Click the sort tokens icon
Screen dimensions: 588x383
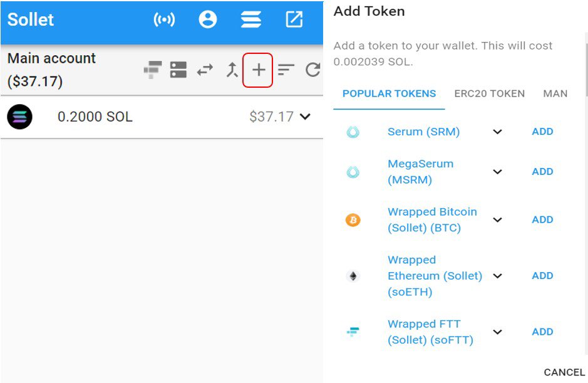click(x=286, y=70)
